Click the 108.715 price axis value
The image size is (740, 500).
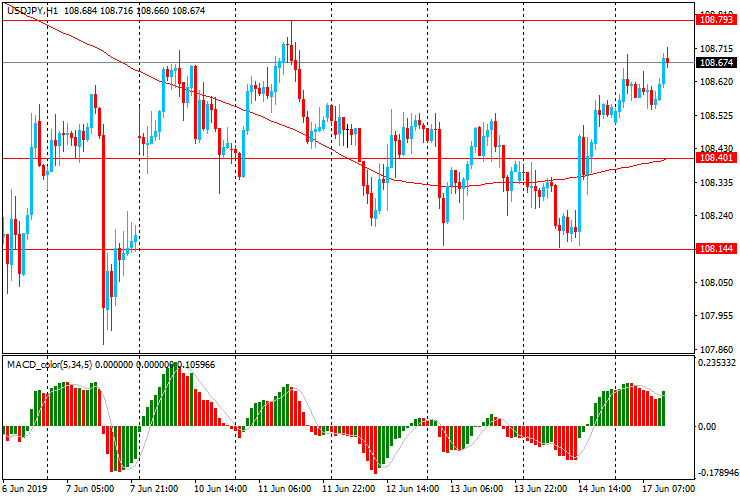click(x=716, y=49)
